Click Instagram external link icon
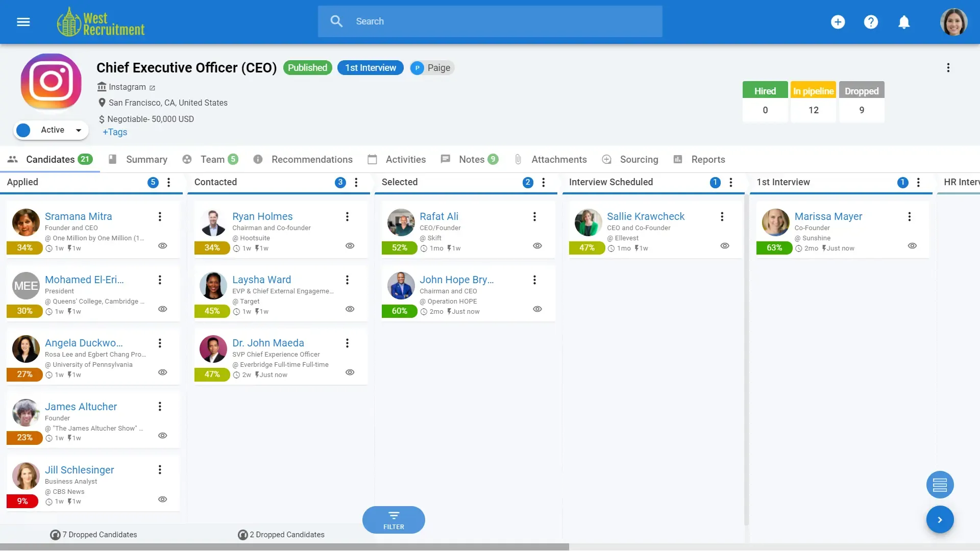 (x=152, y=88)
